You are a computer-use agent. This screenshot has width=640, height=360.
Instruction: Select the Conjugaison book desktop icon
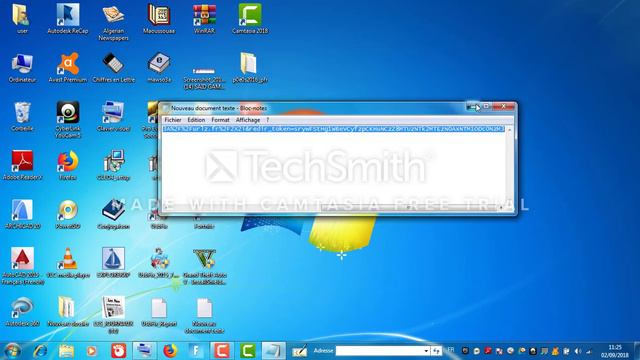pos(113,214)
